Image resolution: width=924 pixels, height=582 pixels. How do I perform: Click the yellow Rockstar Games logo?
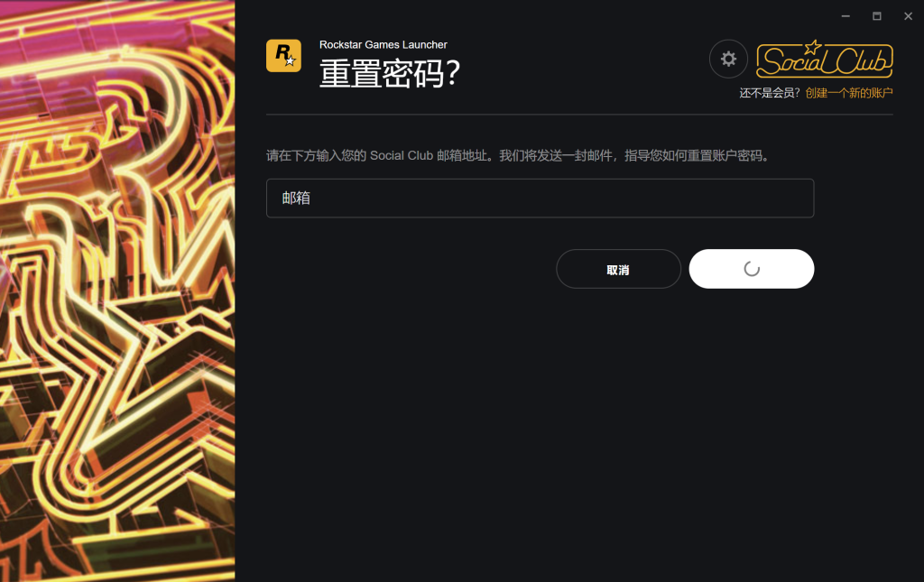click(283, 56)
